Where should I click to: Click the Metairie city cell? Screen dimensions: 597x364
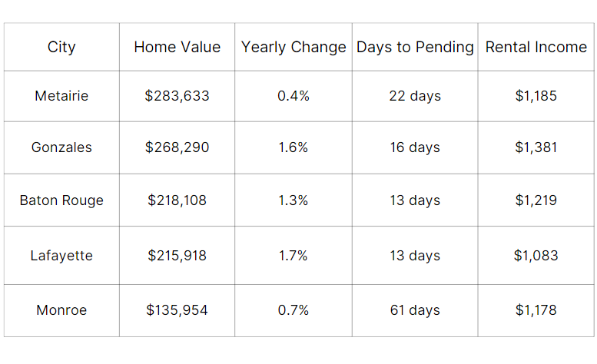(61, 96)
